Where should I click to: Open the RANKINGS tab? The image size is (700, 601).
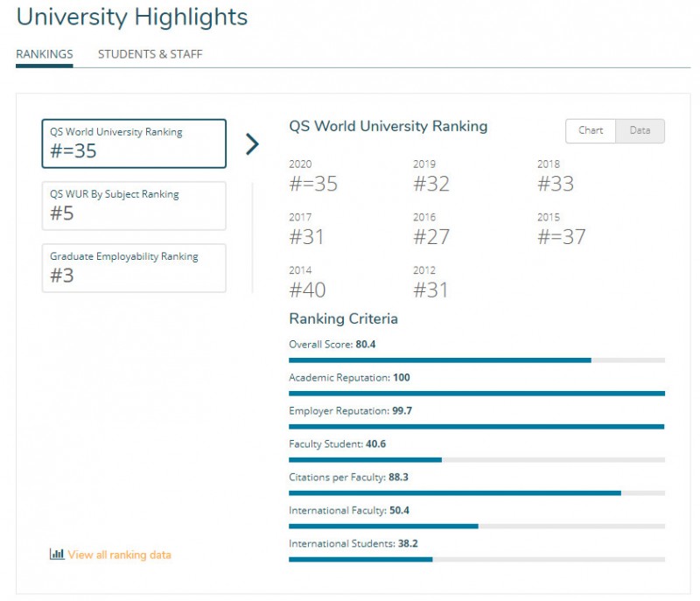click(45, 54)
